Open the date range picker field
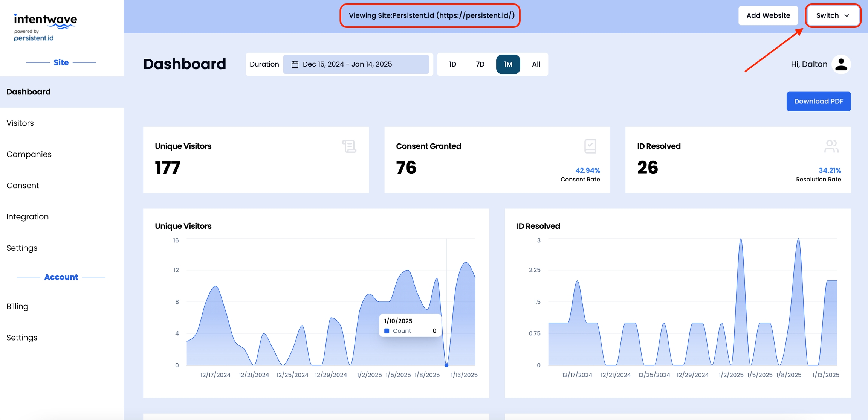868x420 pixels. point(356,64)
